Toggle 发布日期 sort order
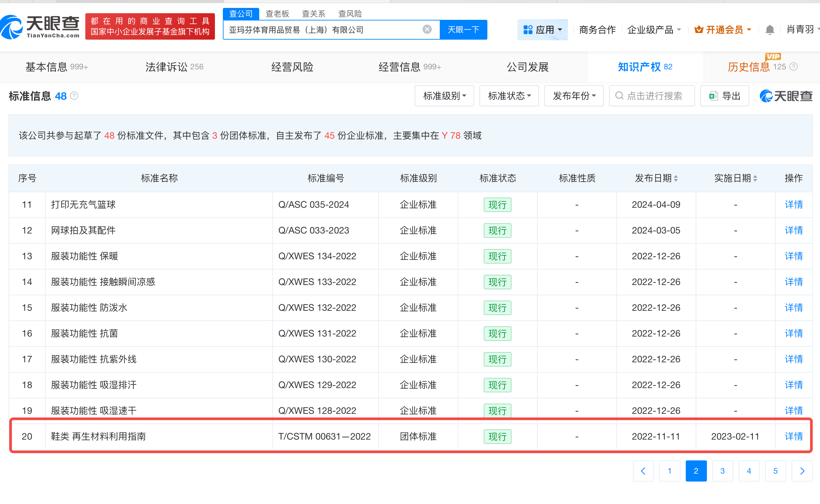The height and width of the screenshot is (504, 820). [x=675, y=178]
